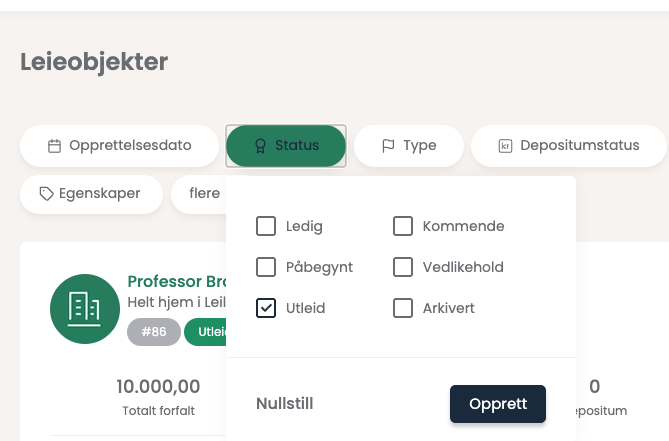The image size is (669, 441).
Task: Open the Egenskaper filter
Action: [91, 193]
